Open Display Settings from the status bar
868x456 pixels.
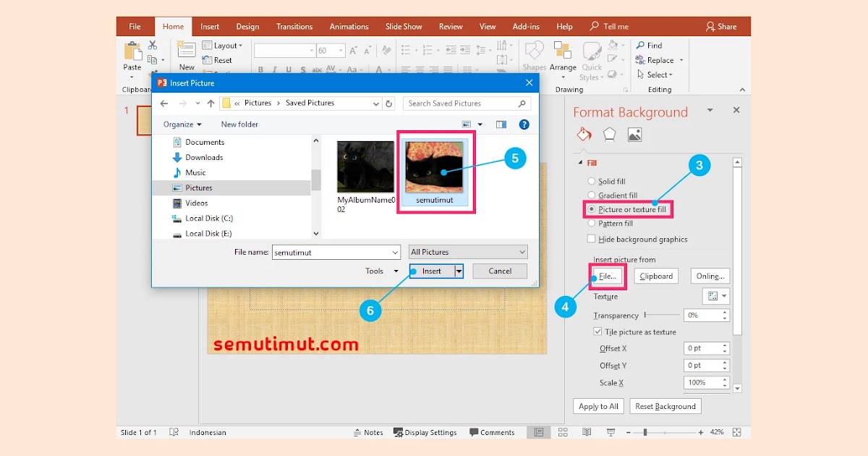pos(425,432)
